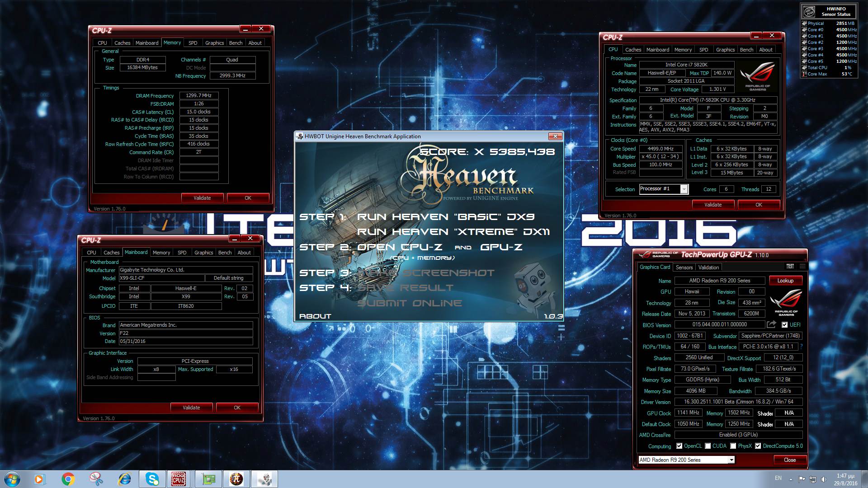The width and height of the screenshot is (868, 488).
Task: Click the Action Center flag tray icon
Action: point(802,479)
